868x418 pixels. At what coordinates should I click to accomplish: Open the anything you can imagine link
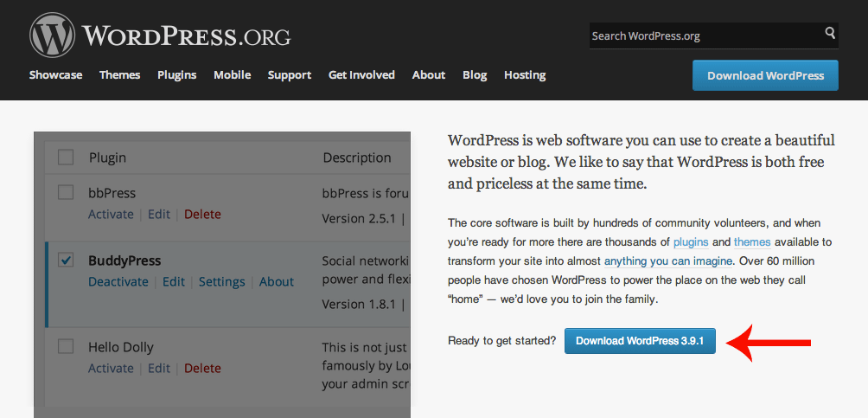(668, 261)
